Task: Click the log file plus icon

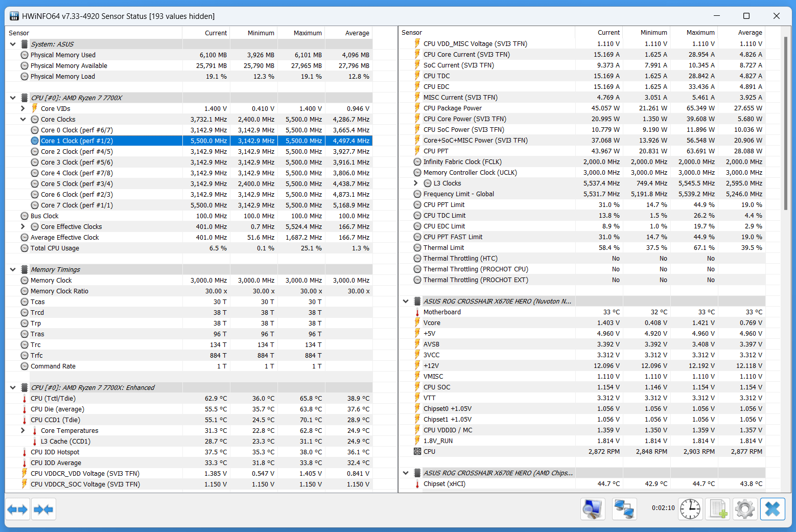Action: [x=718, y=509]
